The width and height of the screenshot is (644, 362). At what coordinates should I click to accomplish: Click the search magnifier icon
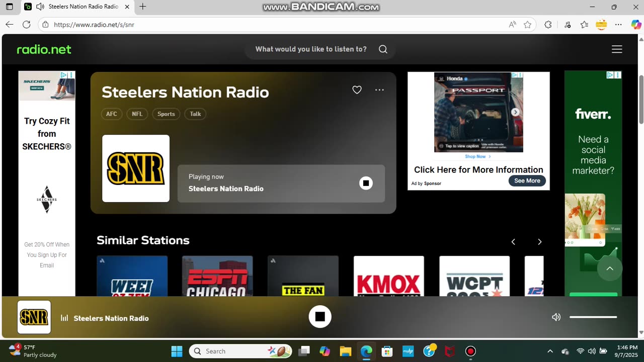click(x=383, y=49)
